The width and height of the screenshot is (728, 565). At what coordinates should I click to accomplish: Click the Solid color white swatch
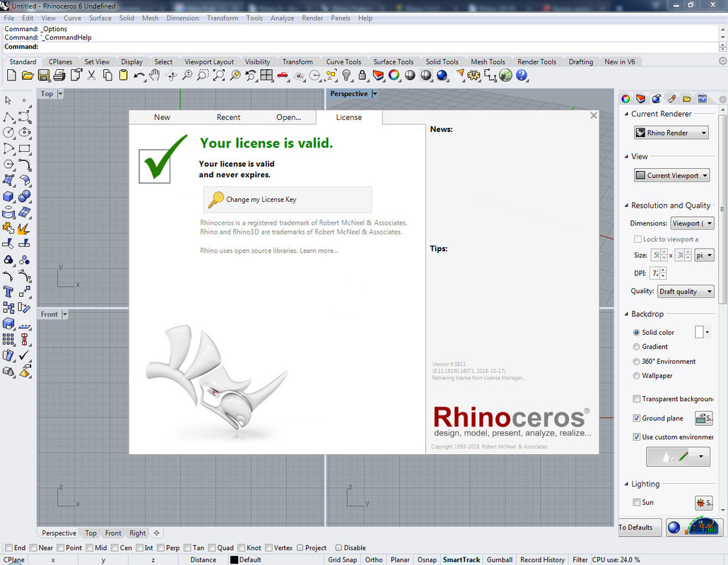(x=699, y=332)
